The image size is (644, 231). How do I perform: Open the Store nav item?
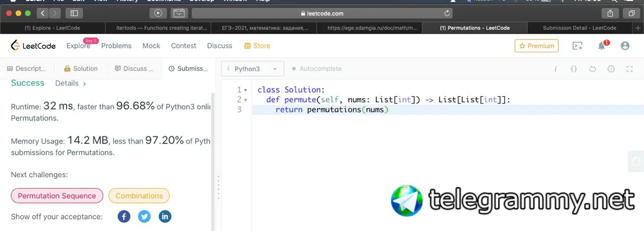[257, 46]
